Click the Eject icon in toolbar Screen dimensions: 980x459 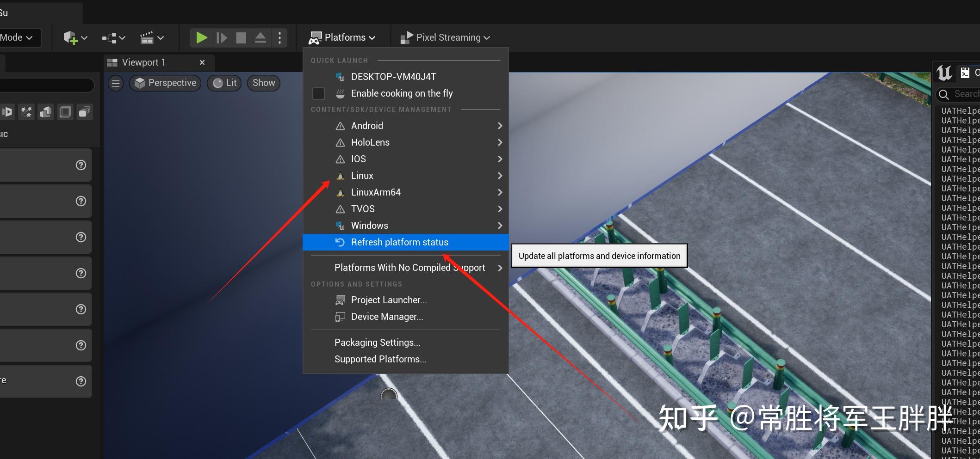tap(260, 37)
